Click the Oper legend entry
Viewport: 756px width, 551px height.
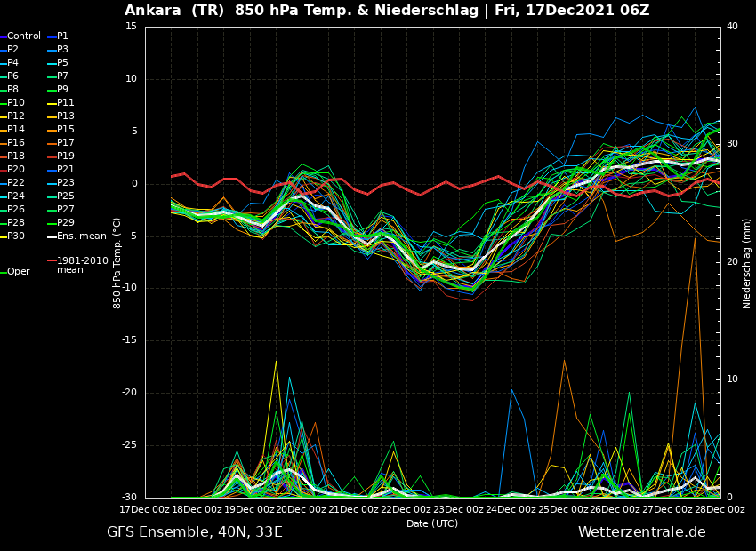click(x=15, y=272)
